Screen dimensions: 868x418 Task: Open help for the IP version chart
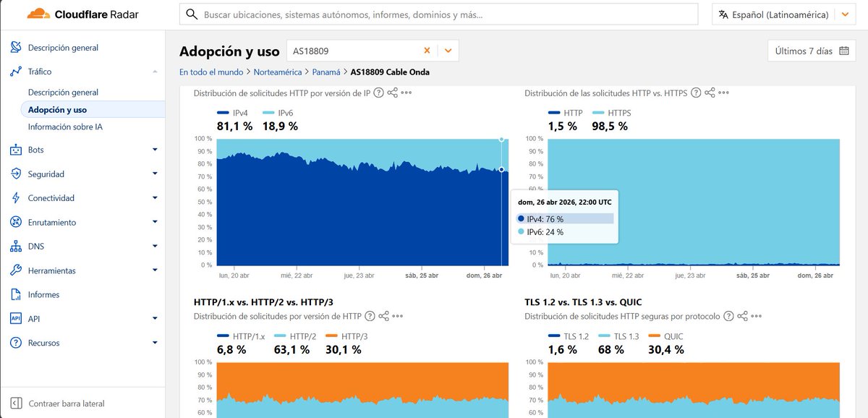pos(378,93)
